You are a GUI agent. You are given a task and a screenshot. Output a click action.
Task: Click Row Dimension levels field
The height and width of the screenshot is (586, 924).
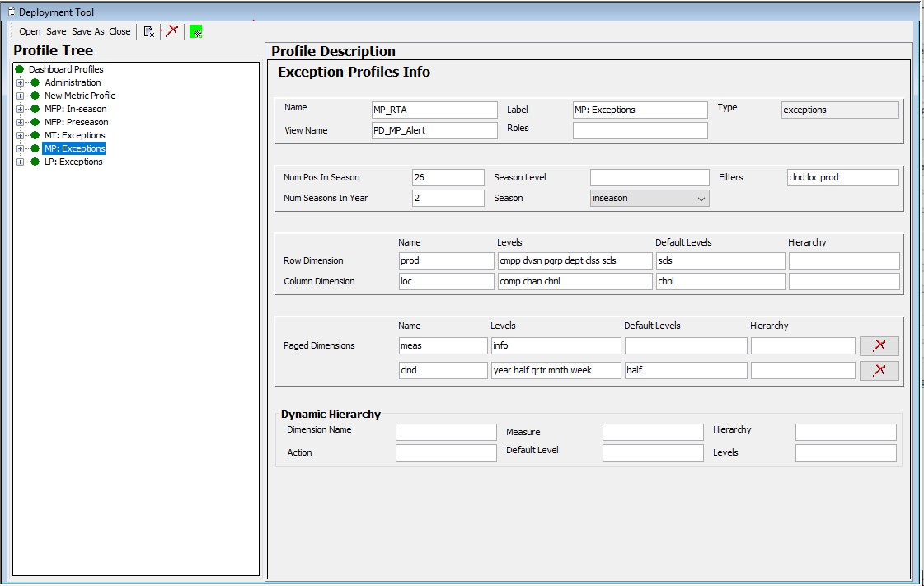click(x=575, y=261)
